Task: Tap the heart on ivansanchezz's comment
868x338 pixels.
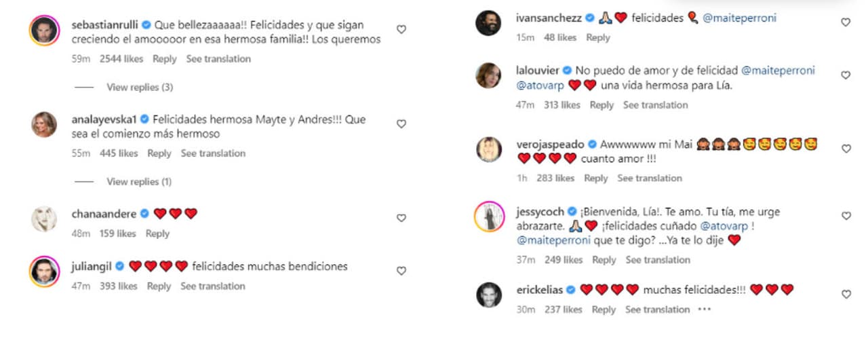Action: coord(845,22)
